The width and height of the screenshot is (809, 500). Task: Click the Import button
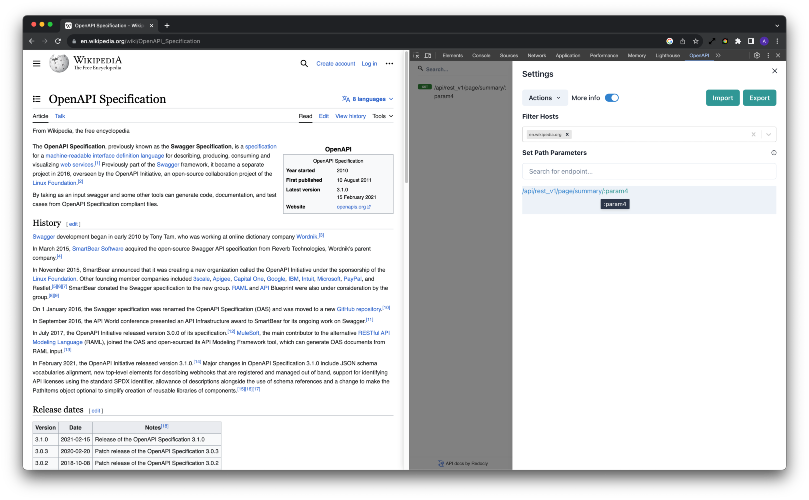coord(723,98)
